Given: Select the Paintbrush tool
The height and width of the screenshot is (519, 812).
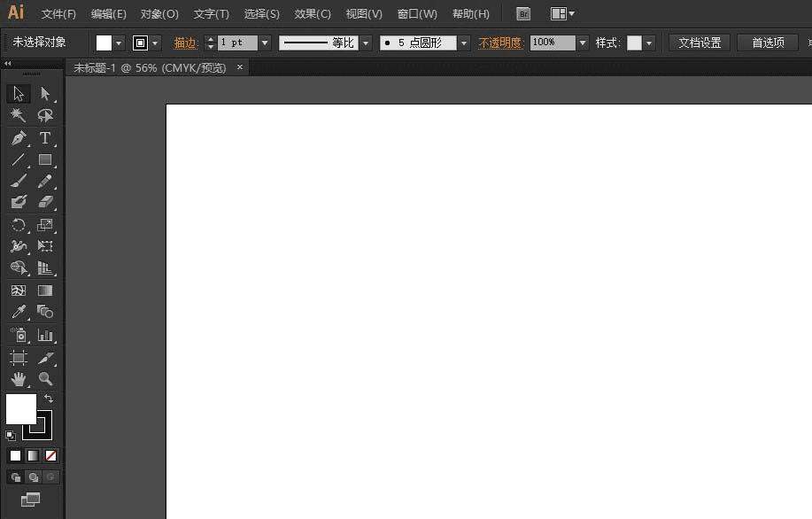Looking at the screenshot, I should 18,181.
